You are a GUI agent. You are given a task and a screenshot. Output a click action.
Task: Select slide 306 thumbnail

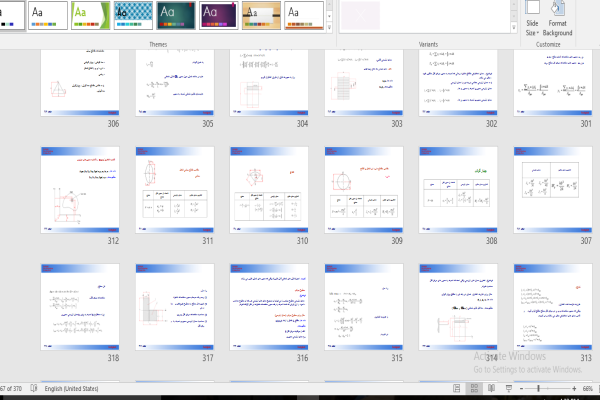click(x=80, y=82)
